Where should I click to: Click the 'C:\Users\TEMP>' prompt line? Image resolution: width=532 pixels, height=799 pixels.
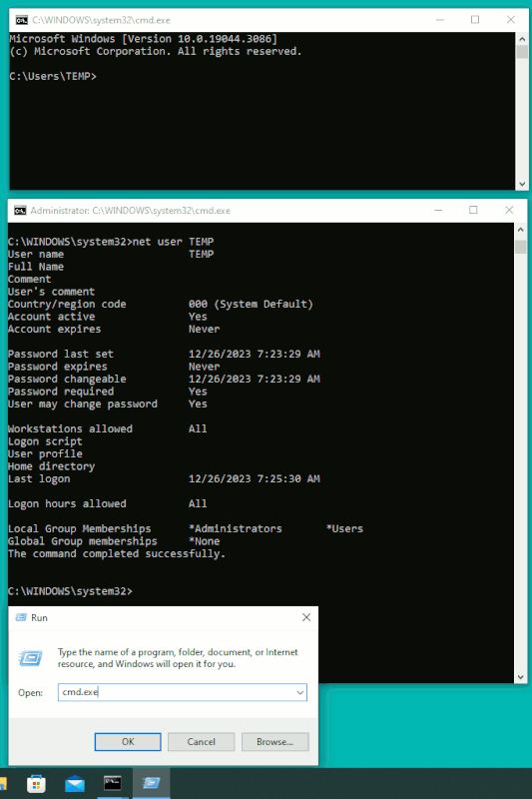[x=53, y=77]
